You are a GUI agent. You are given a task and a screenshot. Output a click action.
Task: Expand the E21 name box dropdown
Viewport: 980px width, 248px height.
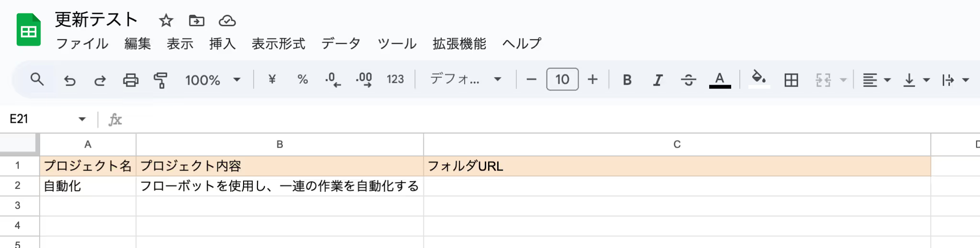point(82,119)
